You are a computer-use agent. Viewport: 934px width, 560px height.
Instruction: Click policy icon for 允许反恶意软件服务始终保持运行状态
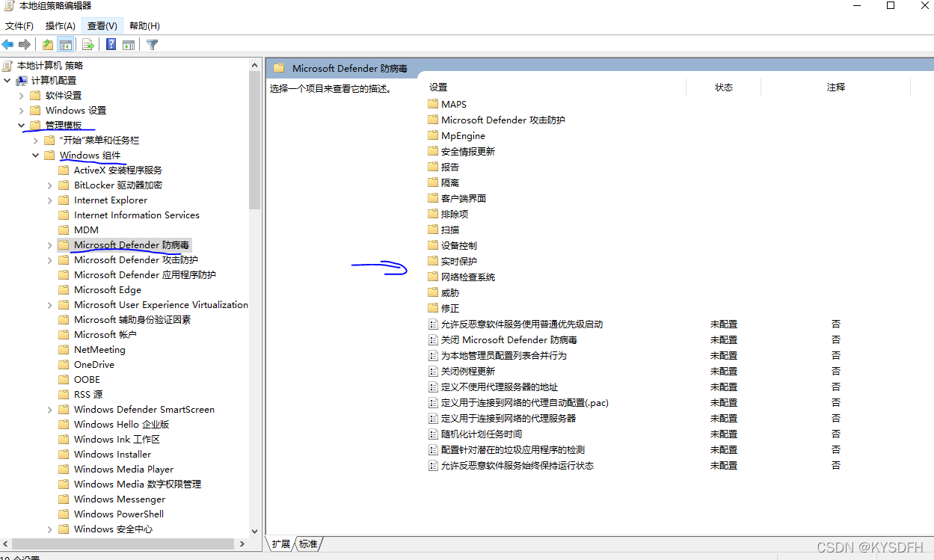coord(432,465)
